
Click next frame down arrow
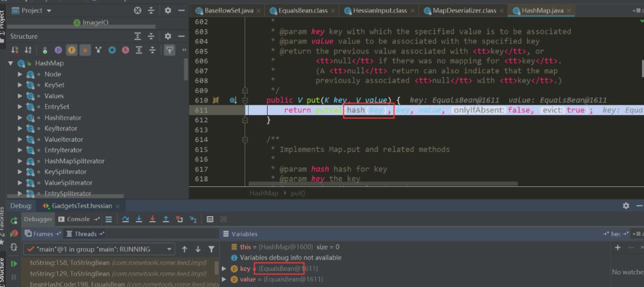tap(198, 249)
